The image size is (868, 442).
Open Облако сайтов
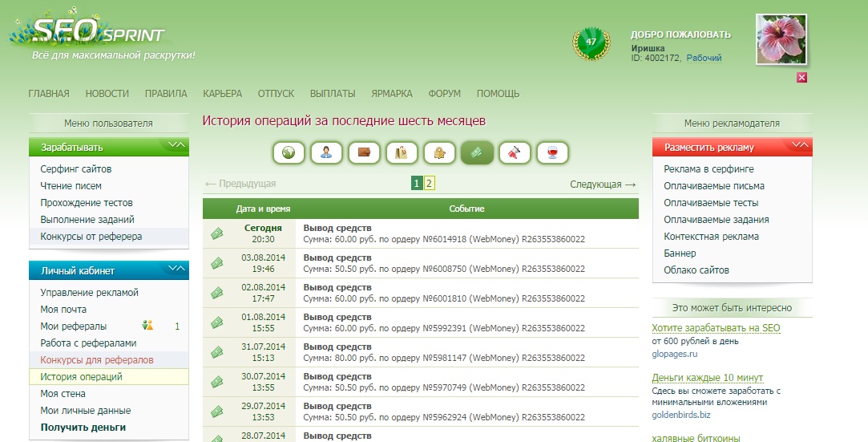click(x=696, y=270)
